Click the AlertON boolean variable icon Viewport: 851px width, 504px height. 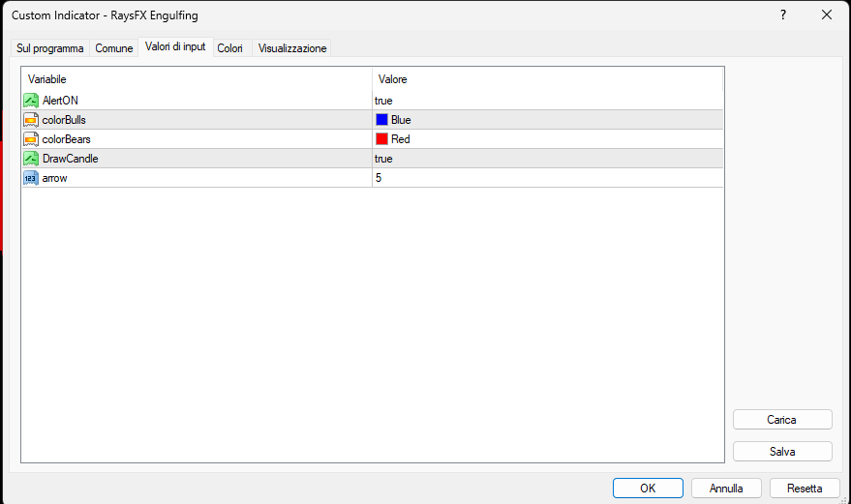[31, 101]
